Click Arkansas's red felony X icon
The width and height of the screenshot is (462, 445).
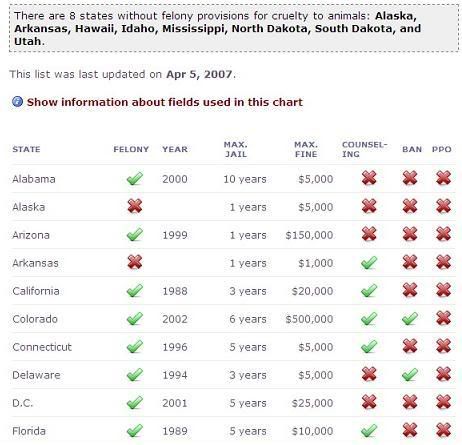coord(135,262)
